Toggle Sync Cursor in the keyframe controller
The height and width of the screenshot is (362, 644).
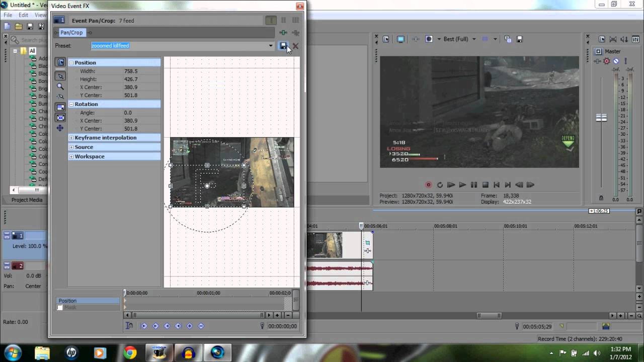(129, 326)
